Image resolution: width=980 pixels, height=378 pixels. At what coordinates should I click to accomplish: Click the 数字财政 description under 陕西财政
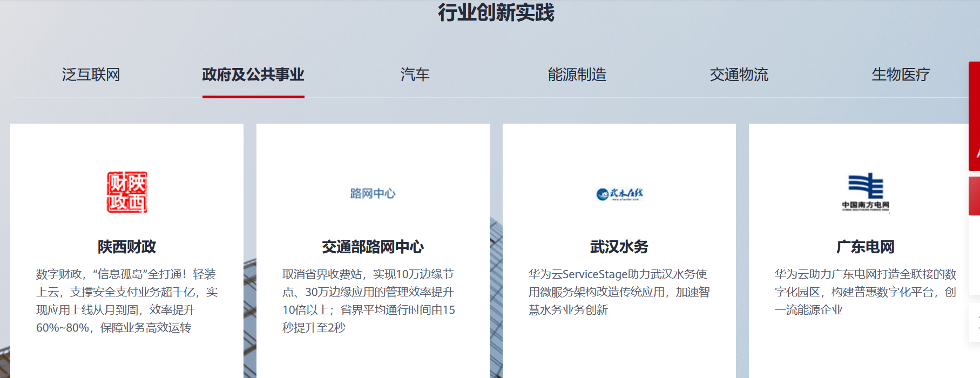[127, 301]
